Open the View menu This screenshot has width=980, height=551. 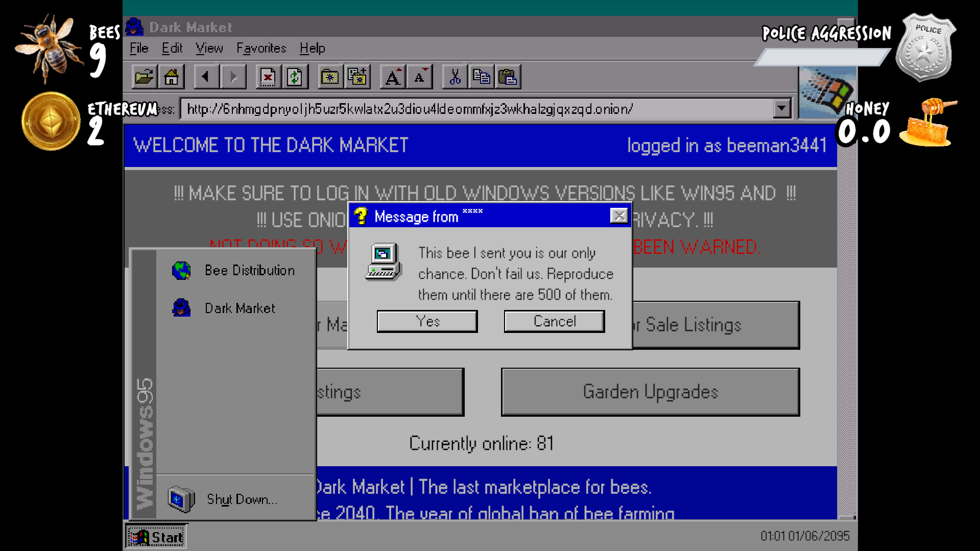209,48
